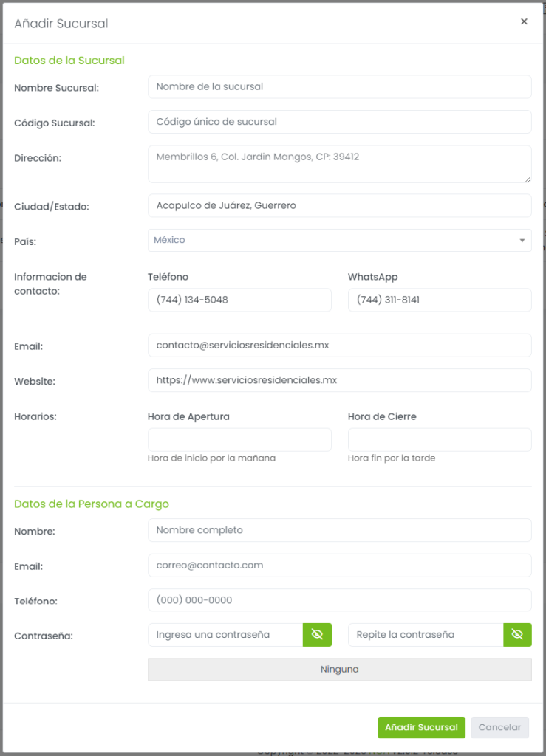Select the Ciudad/Estado input field
The image size is (546, 756).
tap(340, 205)
